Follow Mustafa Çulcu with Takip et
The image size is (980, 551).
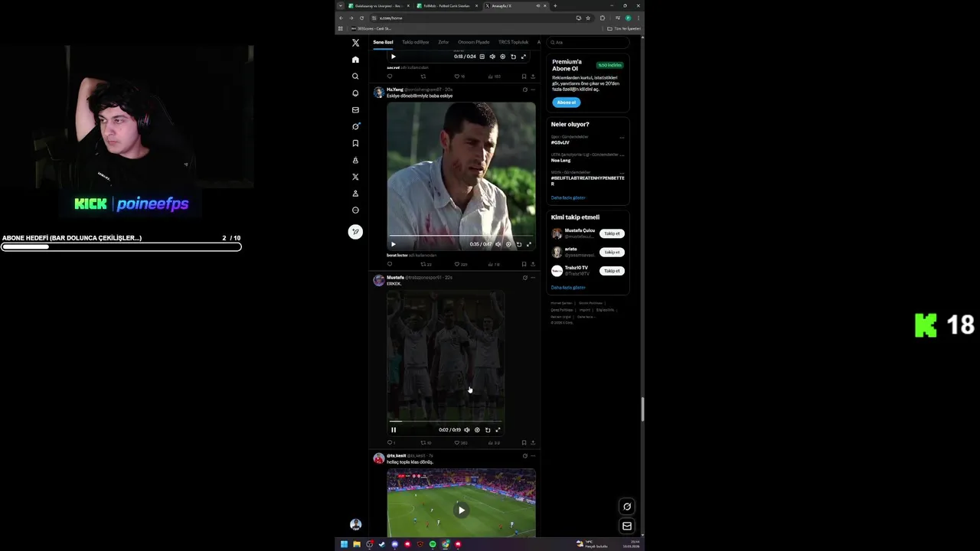(612, 233)
